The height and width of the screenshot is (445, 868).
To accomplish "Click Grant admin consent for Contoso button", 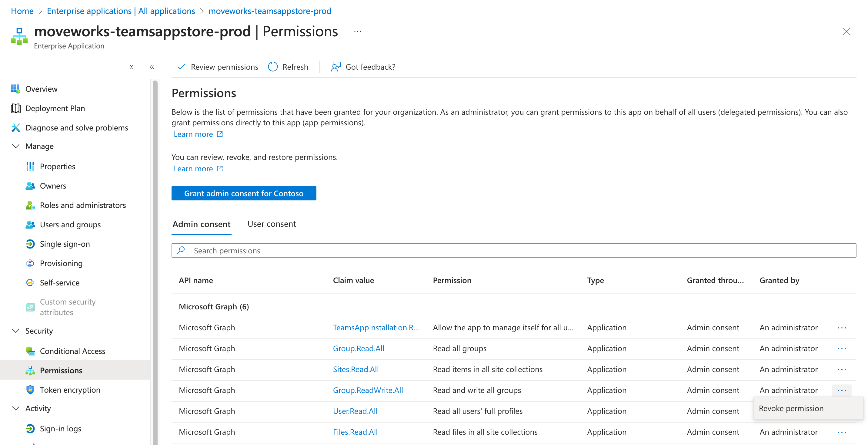I will click(x=244, y=193).
